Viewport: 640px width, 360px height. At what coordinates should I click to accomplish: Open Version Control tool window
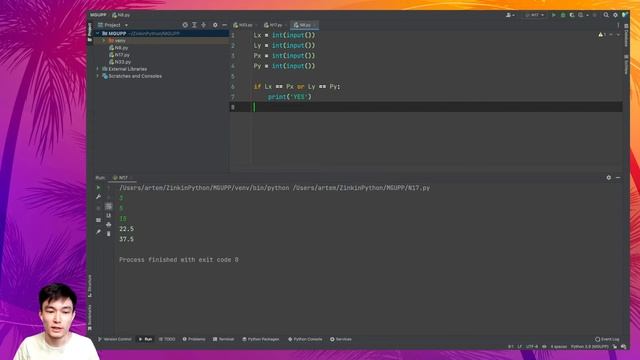point(115,339)
